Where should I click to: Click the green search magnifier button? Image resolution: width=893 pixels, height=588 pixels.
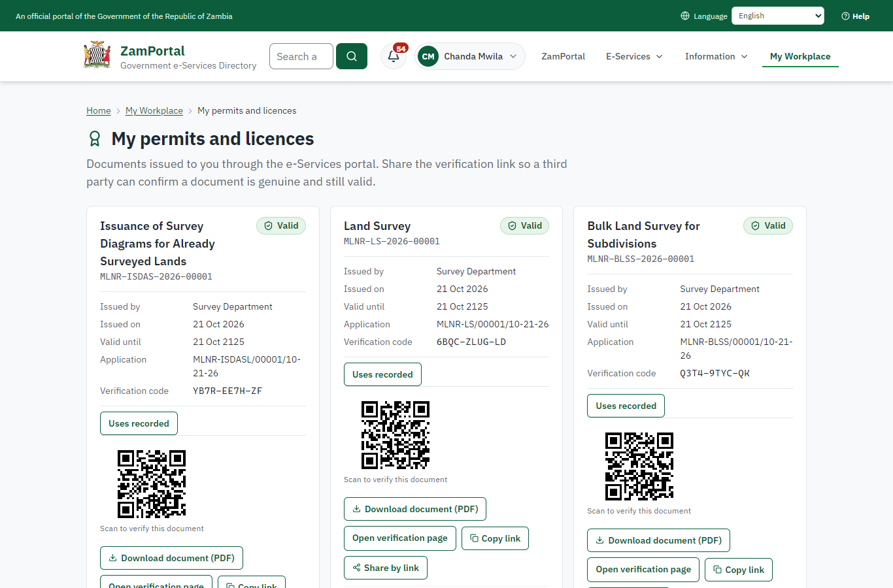click(x=352, y=56)
